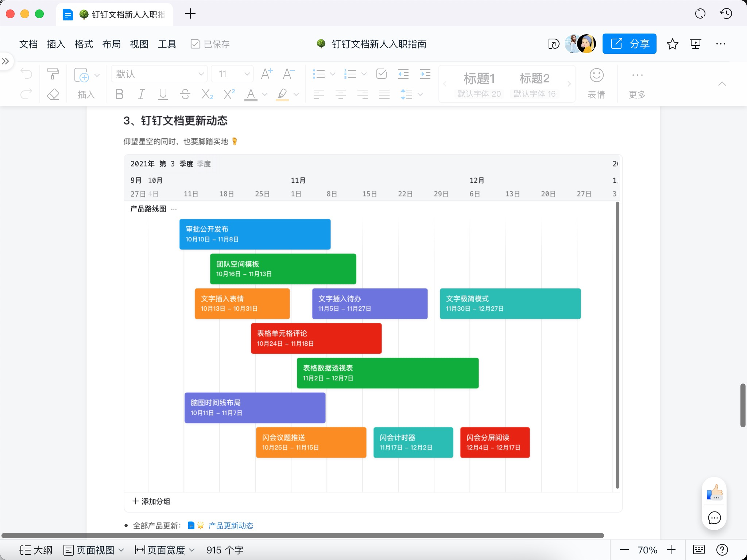Open the font color A swatch
Image resolution: width=747 pixels, height=560 pixels.
pyautogui.click(x=251, y=94)
